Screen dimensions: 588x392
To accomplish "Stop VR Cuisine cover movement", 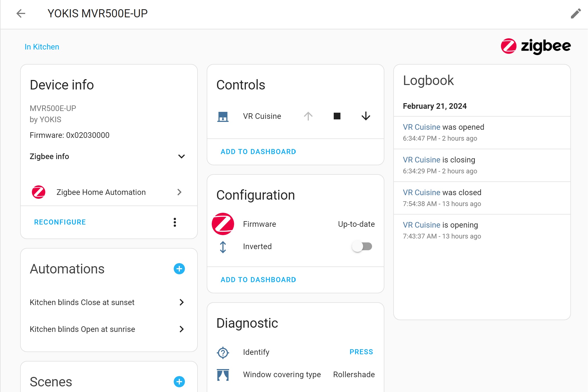I will point(337,116).
